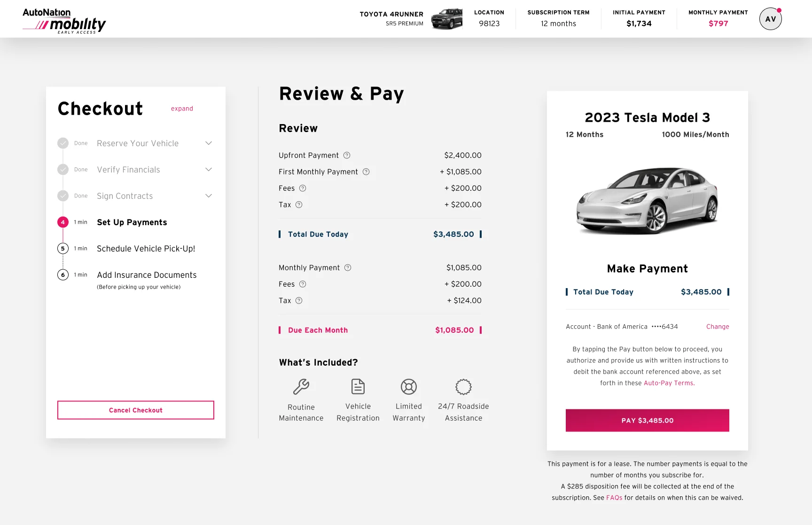Click the Toyota 4Runner thumbnail in header
Screen dimensions: 812x525
(446, 19)
